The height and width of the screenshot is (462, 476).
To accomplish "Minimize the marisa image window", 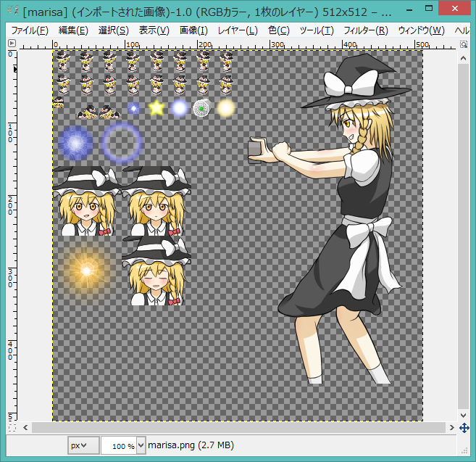I will [409, 9].
